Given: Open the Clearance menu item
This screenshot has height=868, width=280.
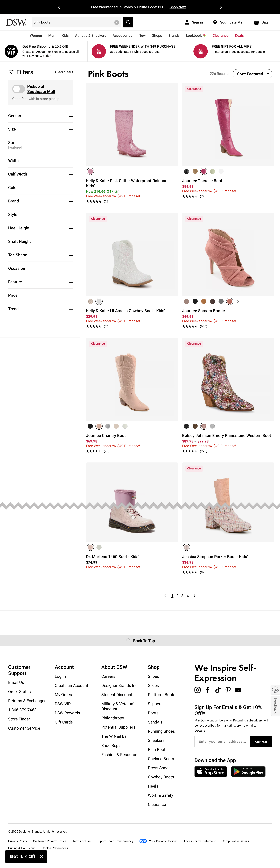Looking at the screenshot, I should tap(220, 35).
